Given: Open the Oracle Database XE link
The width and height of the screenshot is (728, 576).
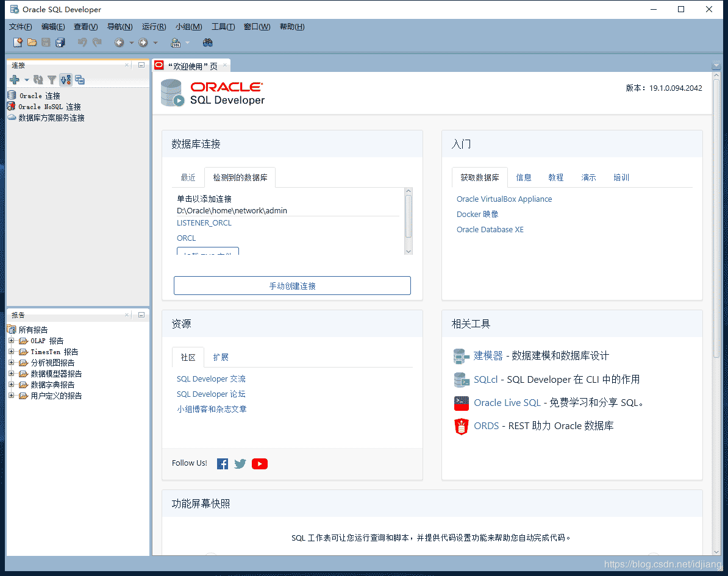Looking at the screenshot, I should [490, 230].
